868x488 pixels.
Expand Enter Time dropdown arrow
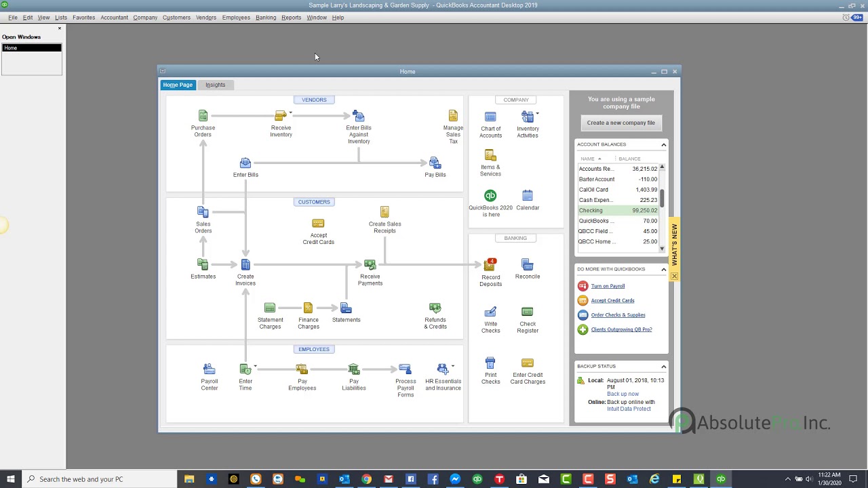tap(255, 366)
